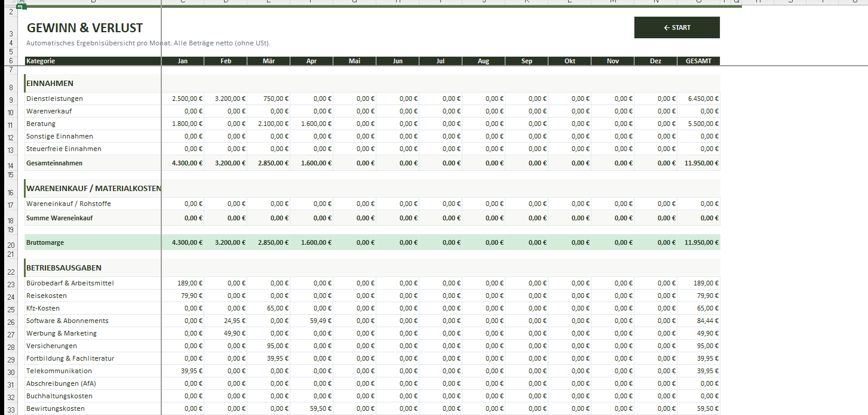The image size is (868, 415).
Task: Select the 2.100,00 € Beratung cell
Action: click(269, 124)
